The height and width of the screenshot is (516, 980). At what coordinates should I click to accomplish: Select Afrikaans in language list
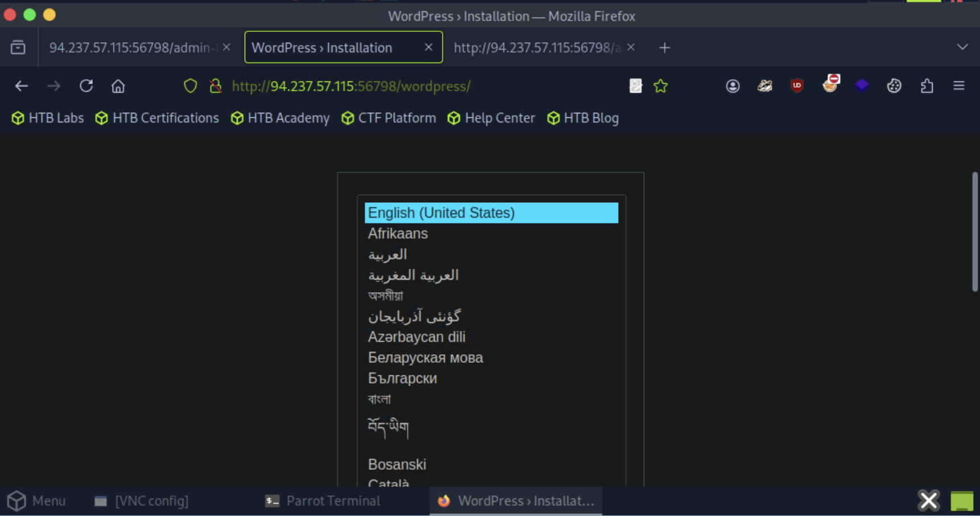point(491,234)
